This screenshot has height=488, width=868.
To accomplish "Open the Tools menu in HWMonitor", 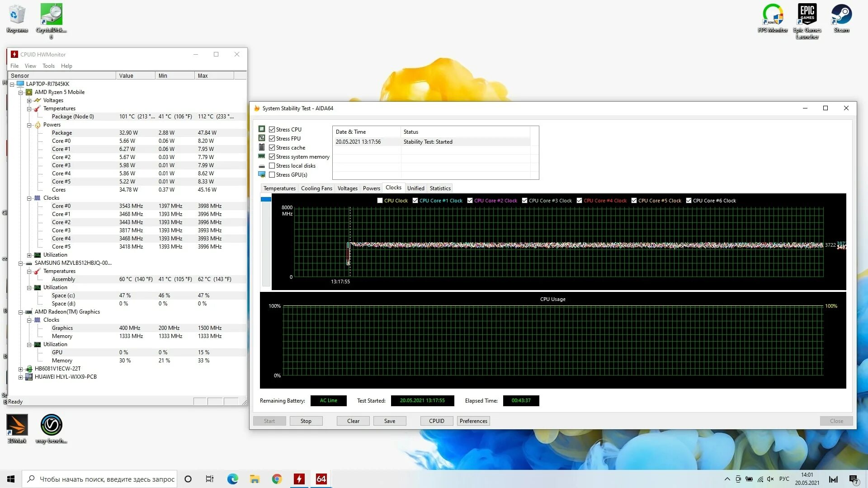I will [x=48, y=66].
